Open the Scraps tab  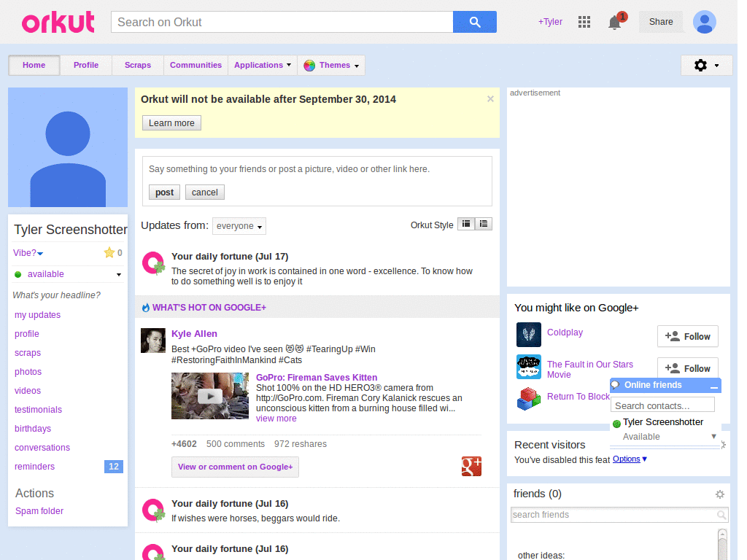pos(138,65)
